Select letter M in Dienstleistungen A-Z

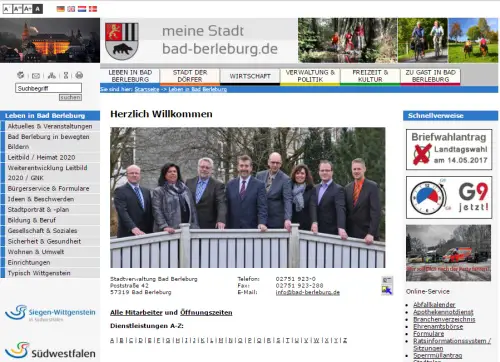[x=221, y=340]
